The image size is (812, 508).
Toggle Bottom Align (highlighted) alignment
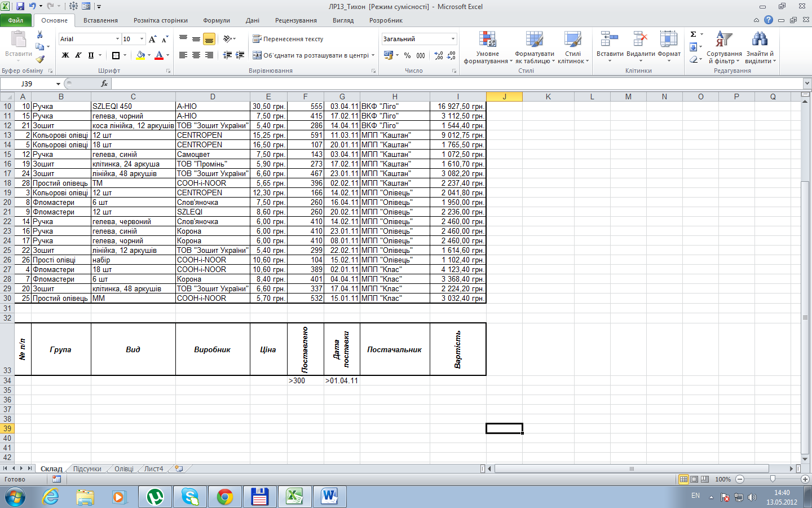click(209, 39)
